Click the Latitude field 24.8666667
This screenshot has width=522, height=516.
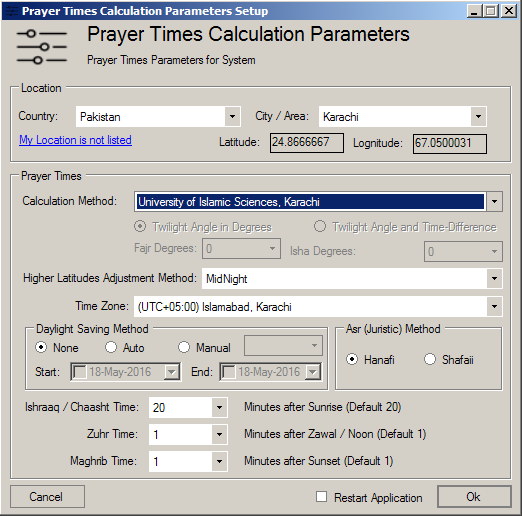pyautogui.click(x=307, y=143)
